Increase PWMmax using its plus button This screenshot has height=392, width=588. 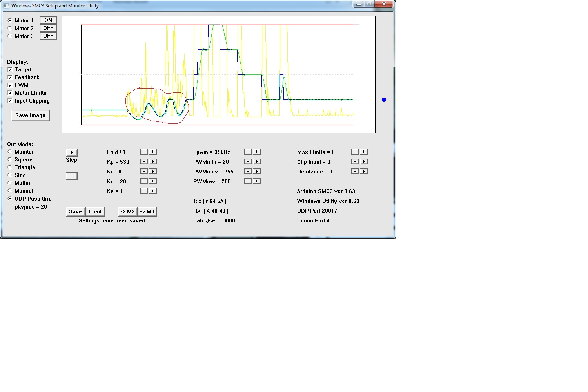[x=256, y=172]
